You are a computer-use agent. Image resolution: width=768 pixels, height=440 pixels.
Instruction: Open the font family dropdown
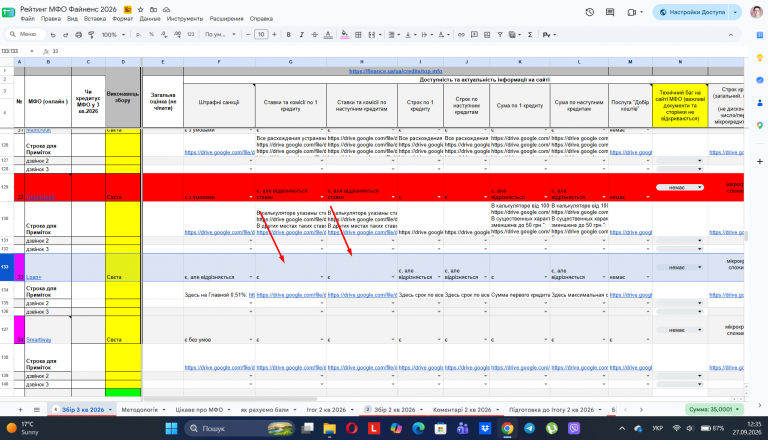point(220,35)
